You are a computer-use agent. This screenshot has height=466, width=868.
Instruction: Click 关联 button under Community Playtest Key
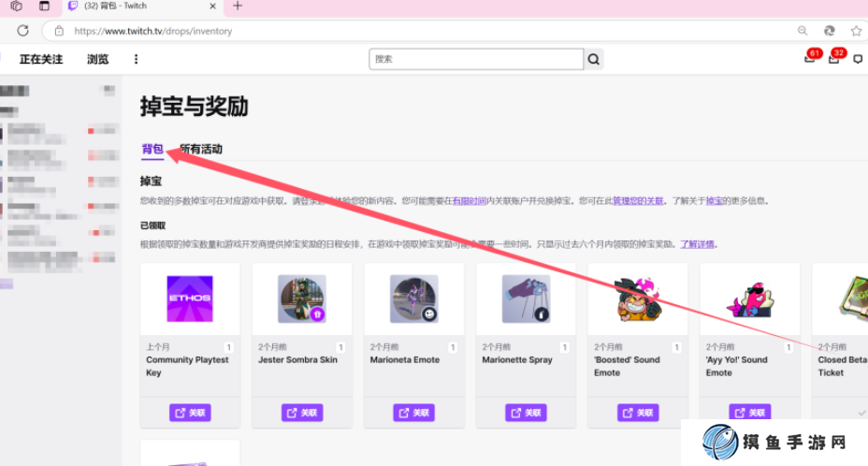190,413
